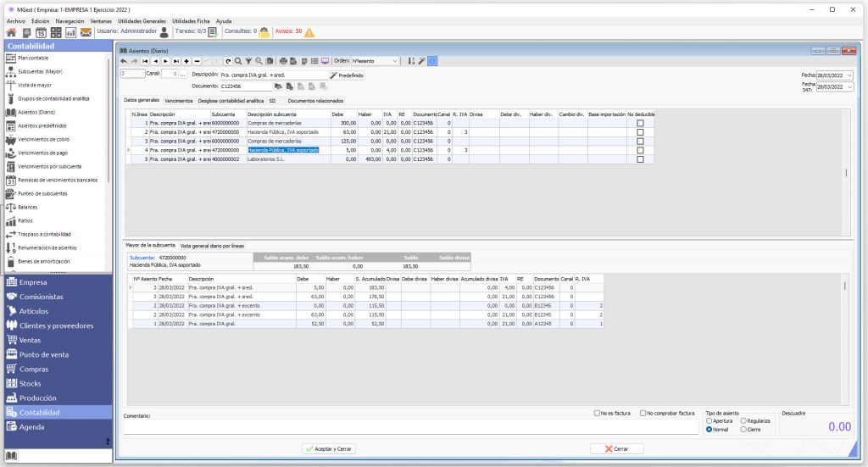Open the Ventas module

pos(30,340)
